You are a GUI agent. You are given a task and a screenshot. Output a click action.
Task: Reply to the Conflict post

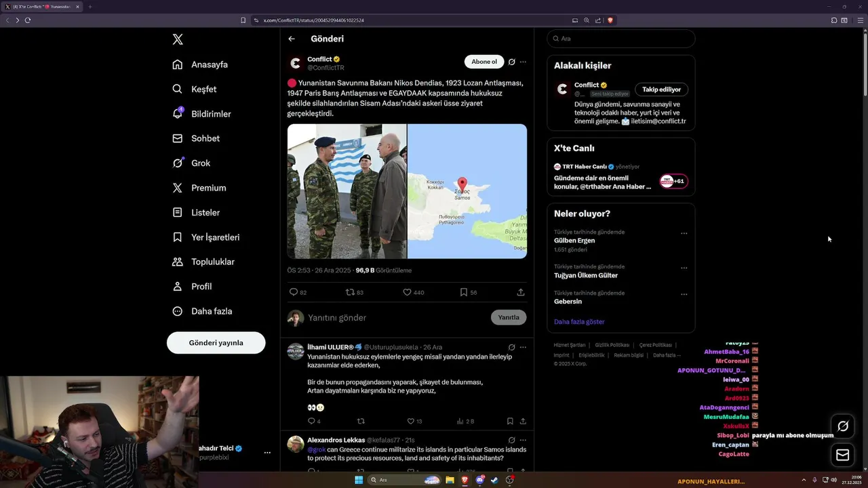tap(298, 292)
